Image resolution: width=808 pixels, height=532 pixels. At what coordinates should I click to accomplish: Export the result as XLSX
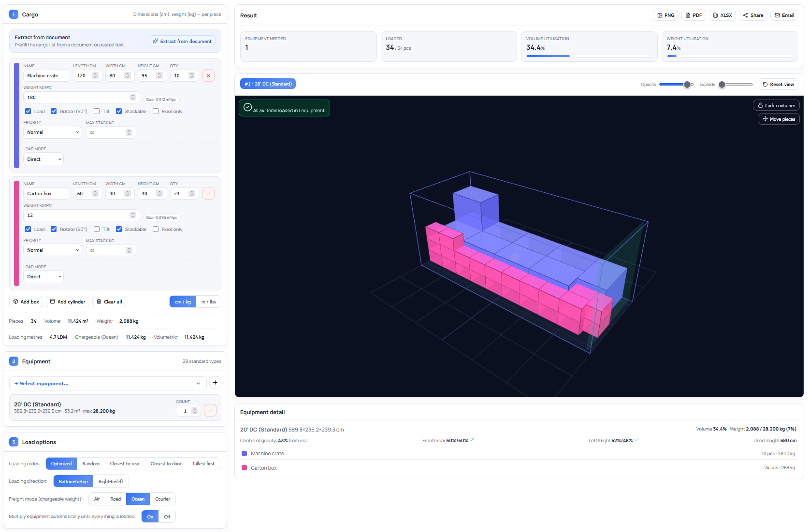click(722, 15)
